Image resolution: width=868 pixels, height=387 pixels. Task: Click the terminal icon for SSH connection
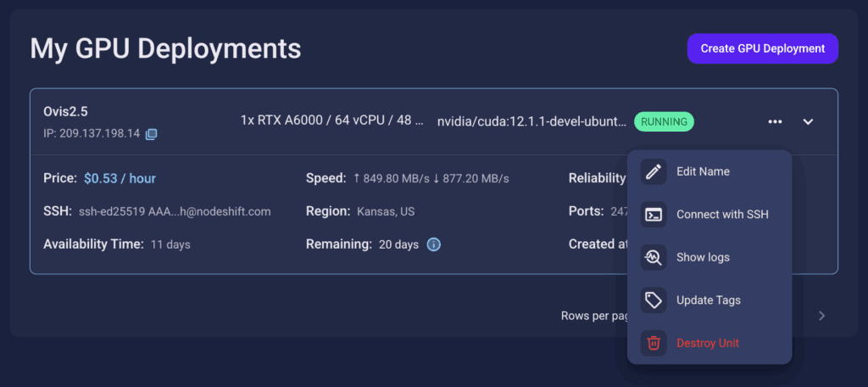(654, 214)
